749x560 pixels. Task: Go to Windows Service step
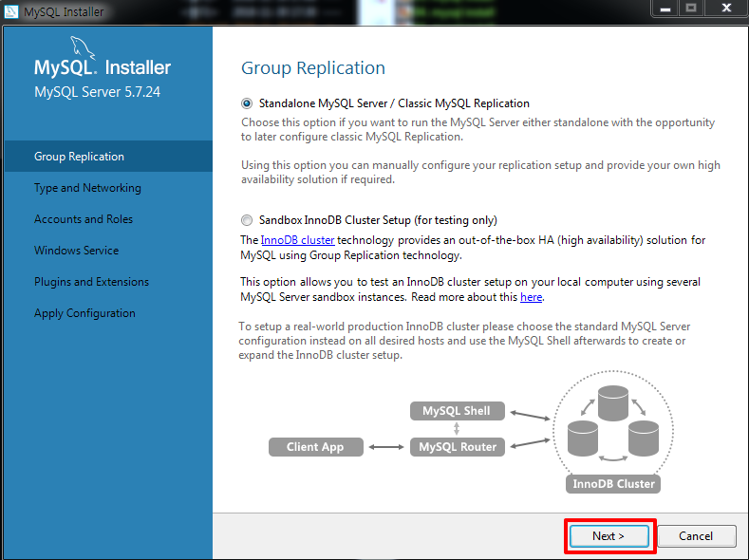[x=77, y=251]
